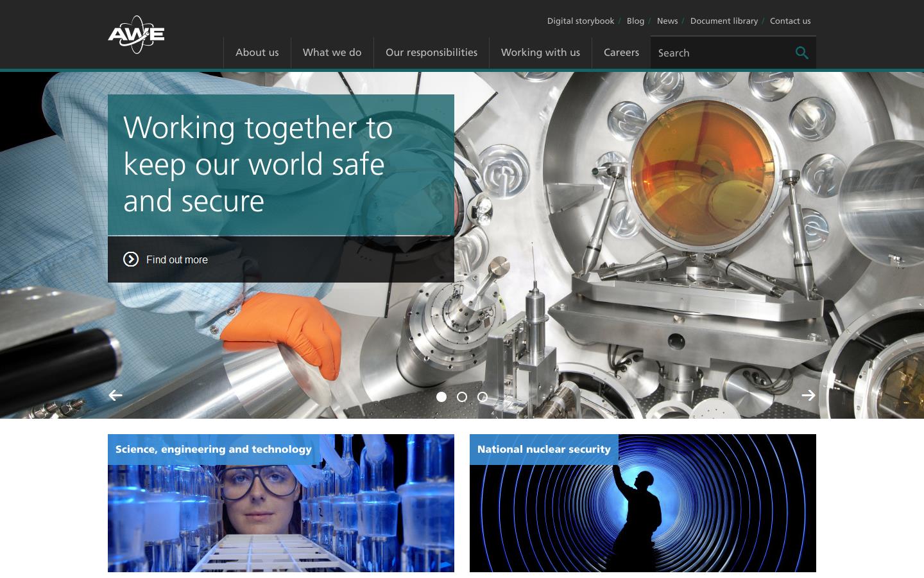Visit the Document library link

724,21
